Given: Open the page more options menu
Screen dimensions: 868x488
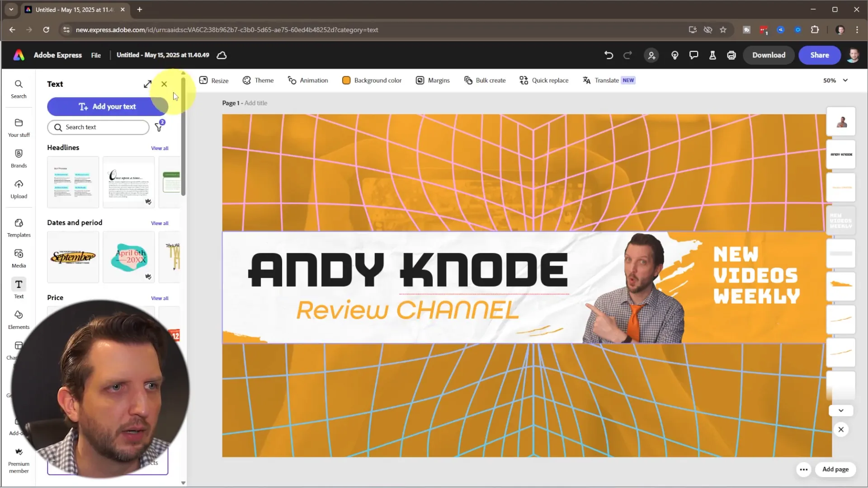Looking at the screenshot, I should click(x=803, y=469).
